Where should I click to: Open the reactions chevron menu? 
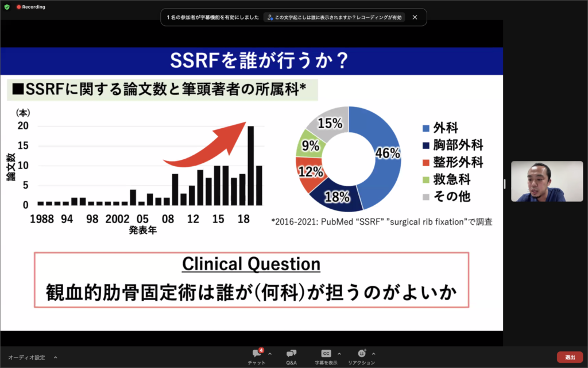(x=374, y=354)
